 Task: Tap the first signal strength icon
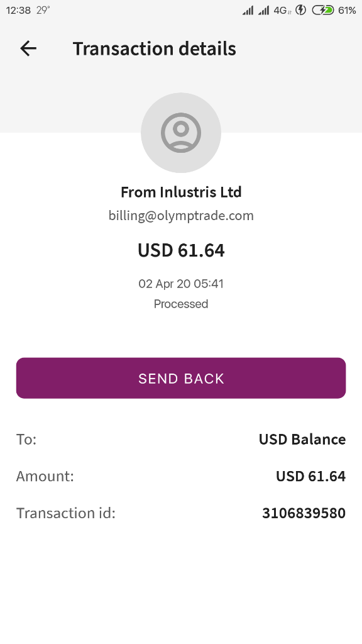[248, 10]
